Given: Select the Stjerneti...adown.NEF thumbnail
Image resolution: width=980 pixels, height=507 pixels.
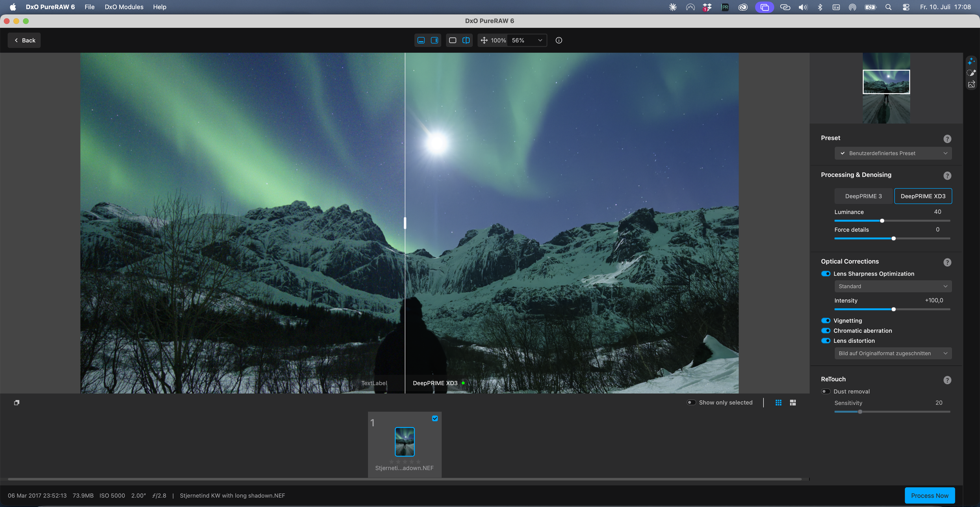Looking at the screenshot, I should 405,442.
